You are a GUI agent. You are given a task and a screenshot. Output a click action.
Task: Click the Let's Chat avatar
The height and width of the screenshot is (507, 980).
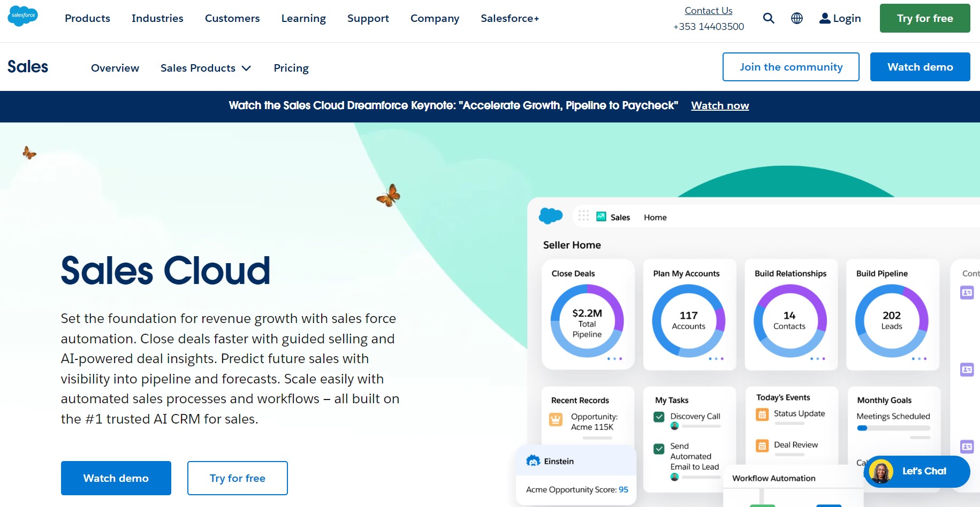click(x=881, y=471)
